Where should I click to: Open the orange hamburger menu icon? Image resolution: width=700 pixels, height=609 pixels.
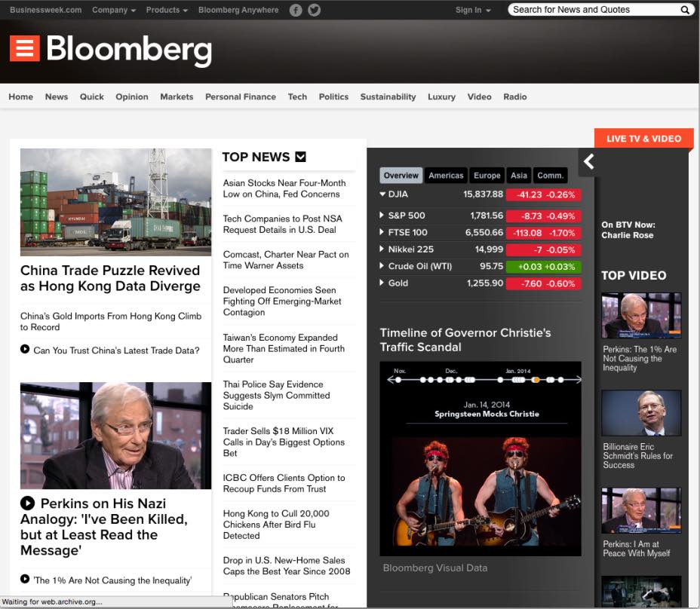25,48
